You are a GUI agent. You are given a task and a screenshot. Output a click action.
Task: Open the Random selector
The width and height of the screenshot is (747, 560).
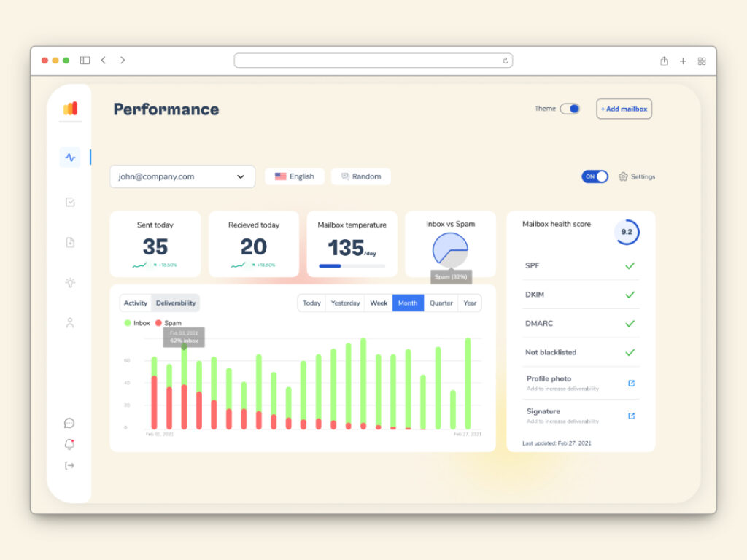pos(361,176)
